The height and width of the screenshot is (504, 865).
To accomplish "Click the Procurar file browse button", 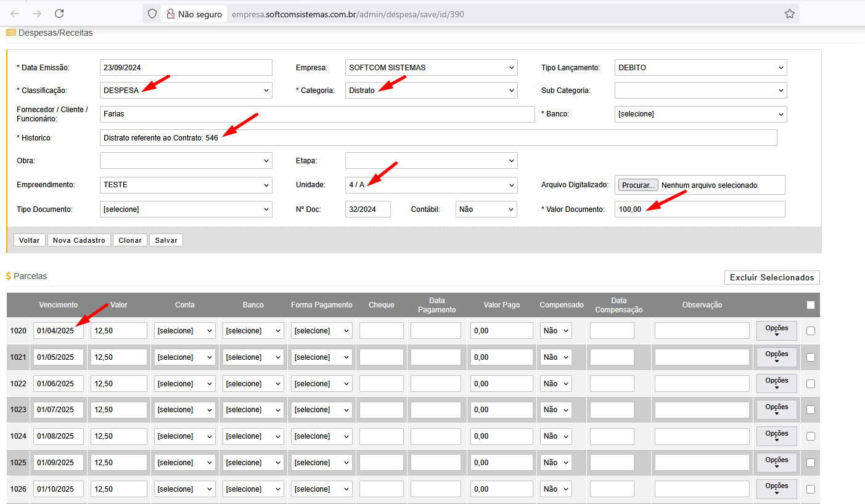I will 638,185.
